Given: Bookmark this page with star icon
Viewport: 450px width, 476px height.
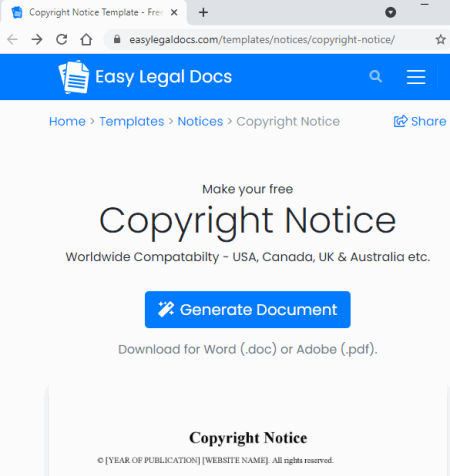Looking at the screenshot, I should click(441, 39).
